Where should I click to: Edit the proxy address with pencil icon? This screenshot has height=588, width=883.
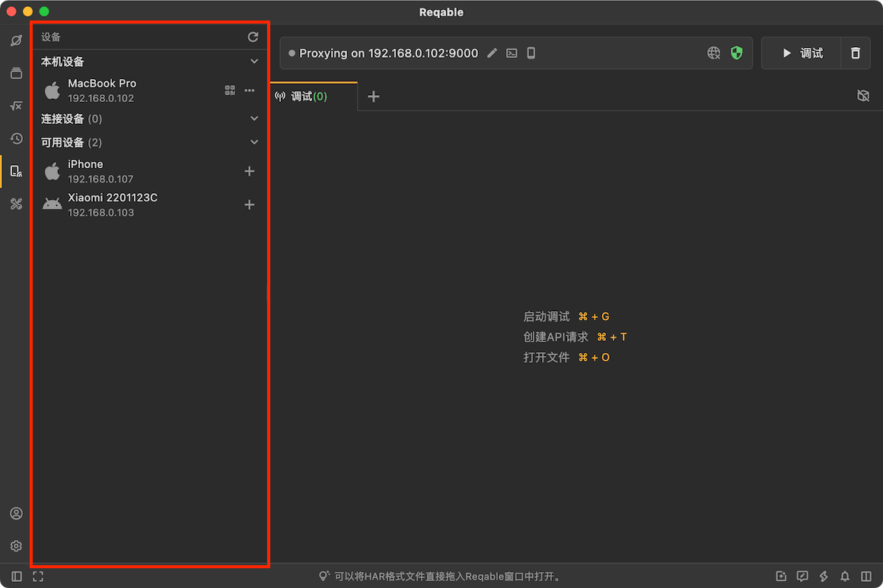(493, 53)
